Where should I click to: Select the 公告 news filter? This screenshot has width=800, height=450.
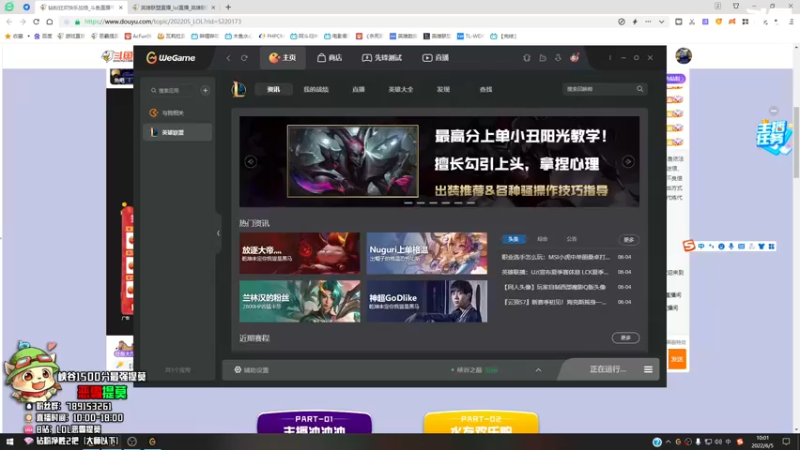571,239
